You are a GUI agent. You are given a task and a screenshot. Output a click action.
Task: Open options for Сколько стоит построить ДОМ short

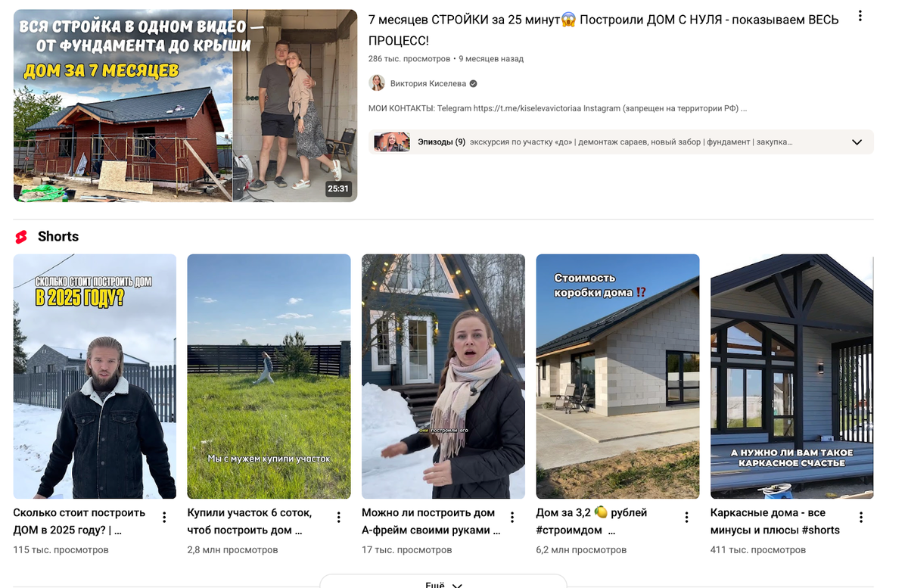(x=164, y=518)
